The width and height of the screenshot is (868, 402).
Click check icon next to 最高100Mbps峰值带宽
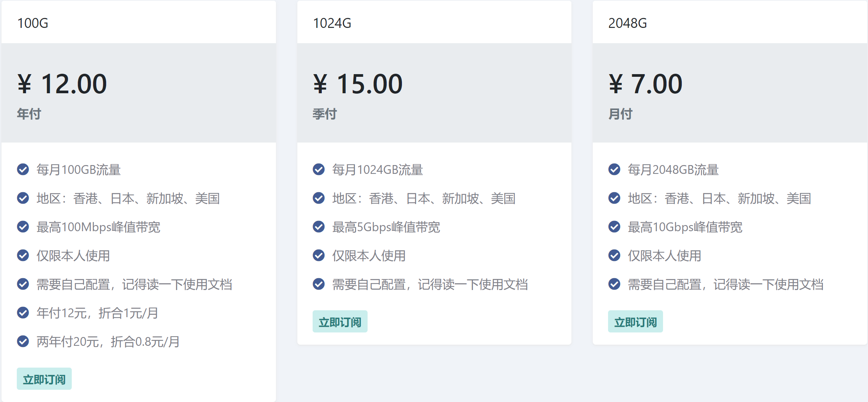(x=23, y=227)
